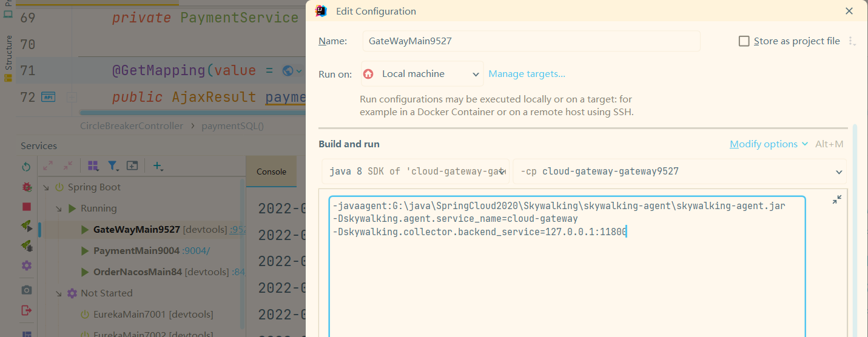Collapse the Spring Boot tree node
The height and width of the screenshot is (337, 868).
tap(46, 187)
